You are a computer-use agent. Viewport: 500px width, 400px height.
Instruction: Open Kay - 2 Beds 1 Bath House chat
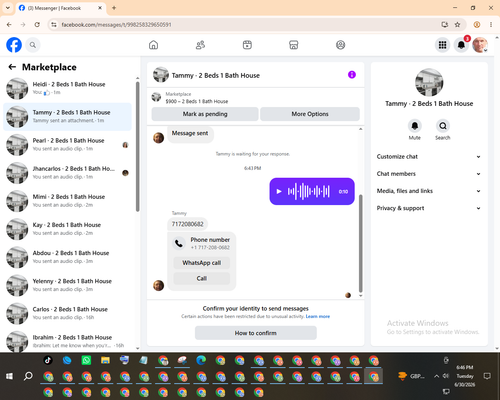67,229
